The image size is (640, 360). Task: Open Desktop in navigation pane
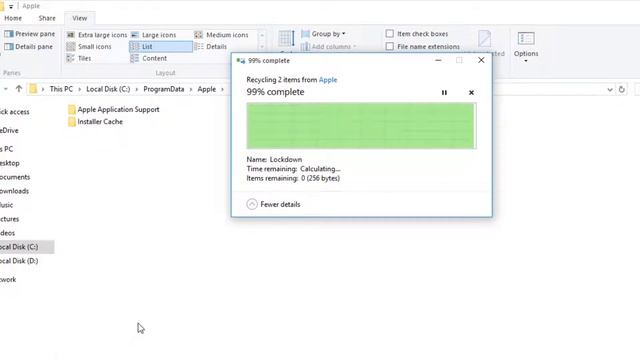pos(10,163)
